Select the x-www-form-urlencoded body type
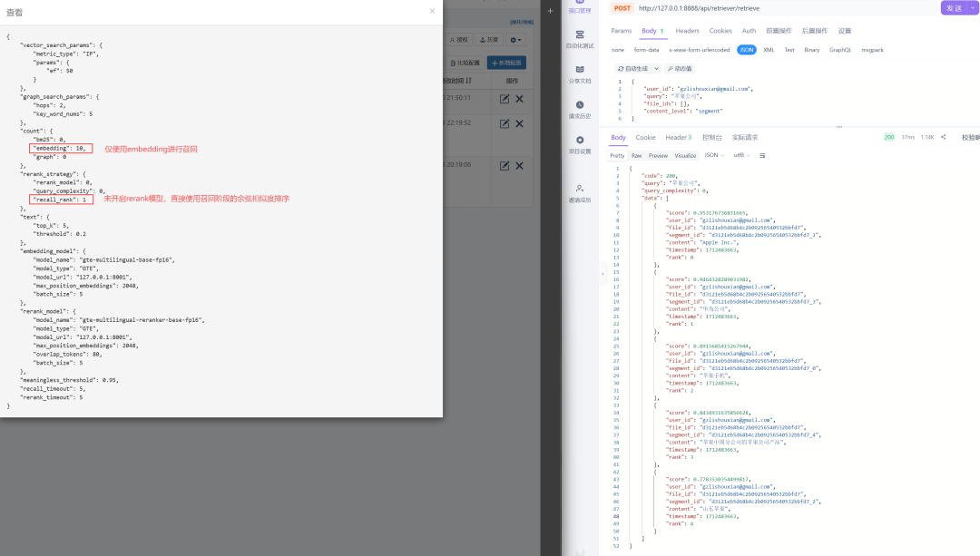Screen dimensions: 980x556 [700, 50]
